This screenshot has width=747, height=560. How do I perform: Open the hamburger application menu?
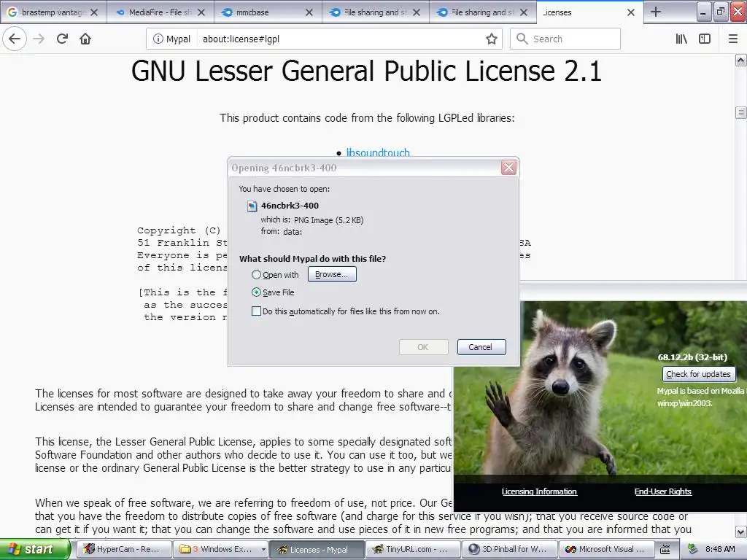733,39
